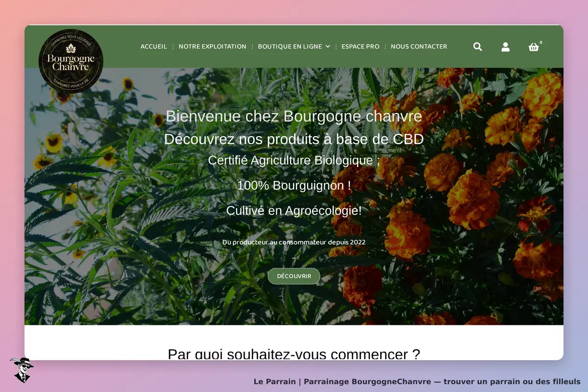This screenshot has height=392, width=588.
Task: Select 'Découvrez nos produits à base de CBD'
Action: [294, 139]
